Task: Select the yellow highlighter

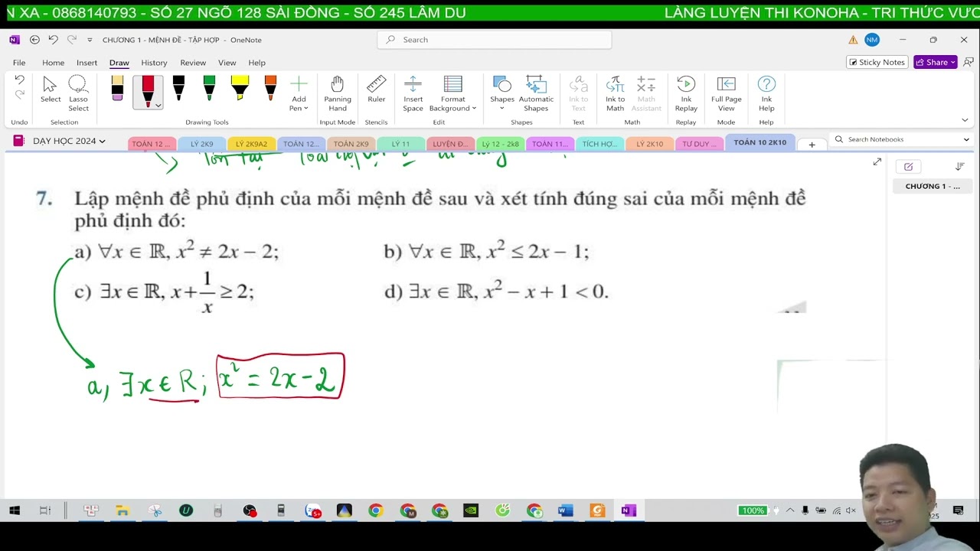Action: (x=240, y=88)
